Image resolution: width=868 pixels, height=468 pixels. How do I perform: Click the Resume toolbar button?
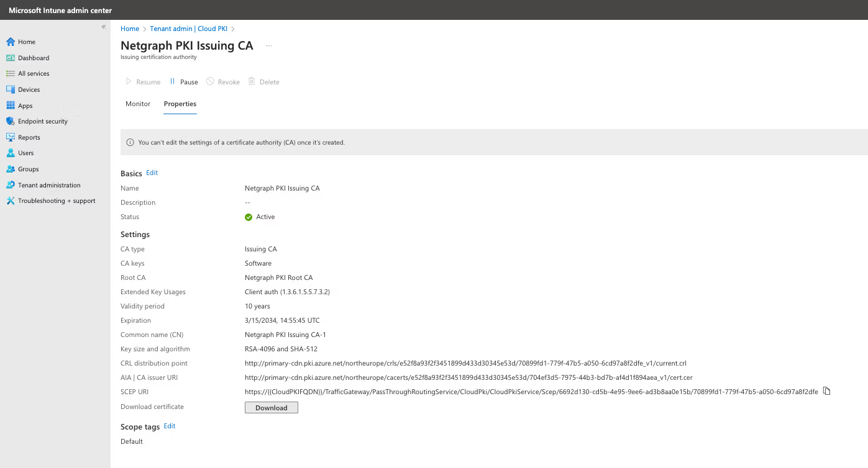tap(143, 82)
